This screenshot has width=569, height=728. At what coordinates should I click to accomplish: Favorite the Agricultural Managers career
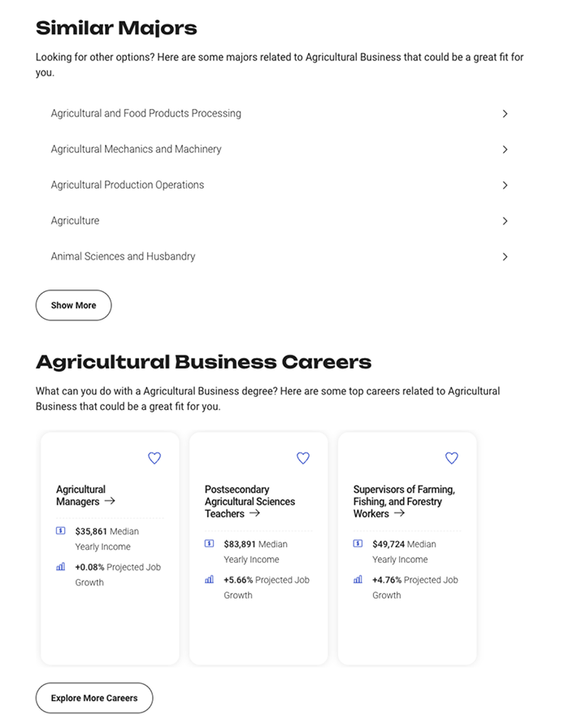tap(154, 458)
